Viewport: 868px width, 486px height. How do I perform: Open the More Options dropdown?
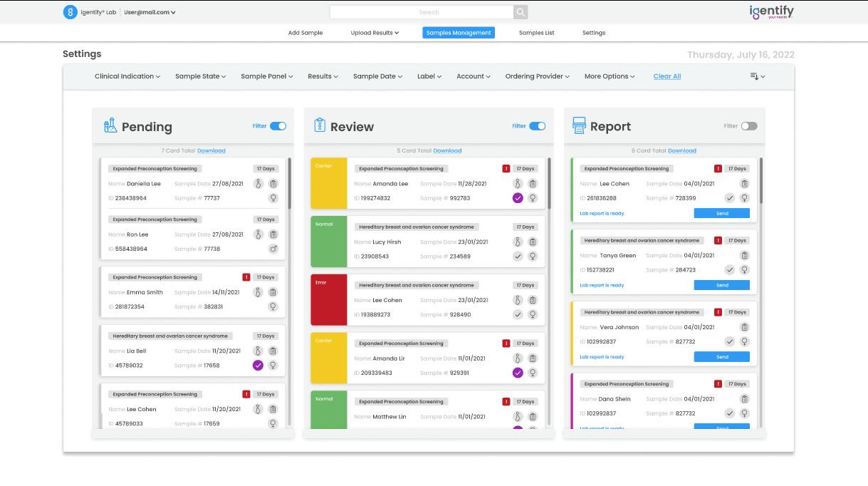click(x=610, y=76)
